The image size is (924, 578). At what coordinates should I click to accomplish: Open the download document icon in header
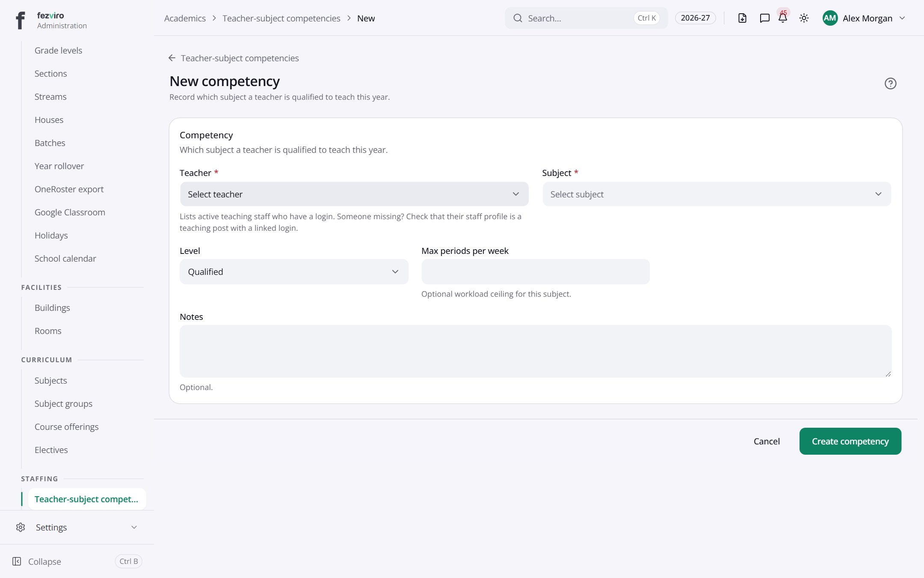(x=742, y=18)
